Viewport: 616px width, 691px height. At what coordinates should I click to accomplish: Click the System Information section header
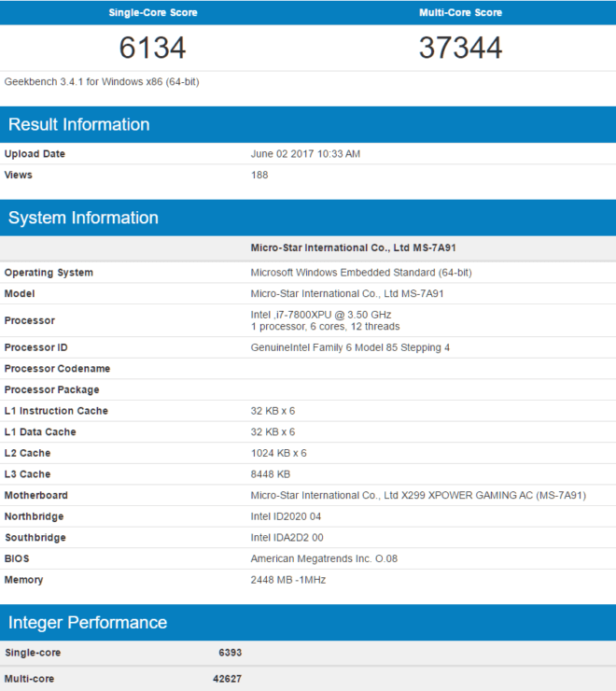tap(83, 218)
